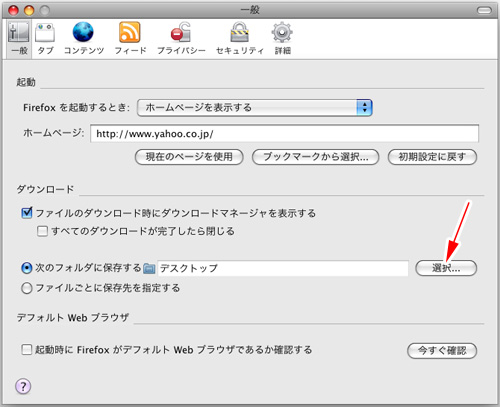The width and height of the screenshot is (500, 407).
Task: Click the 現在のページを使用 button
Action: [189, 157]
